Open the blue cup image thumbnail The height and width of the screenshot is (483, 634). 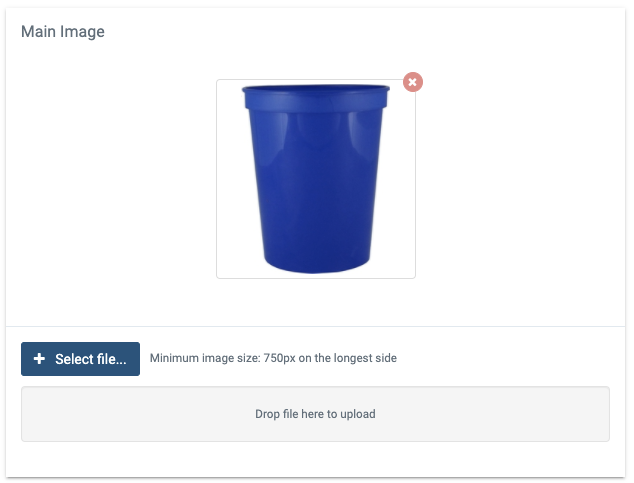tap(316, 179)
